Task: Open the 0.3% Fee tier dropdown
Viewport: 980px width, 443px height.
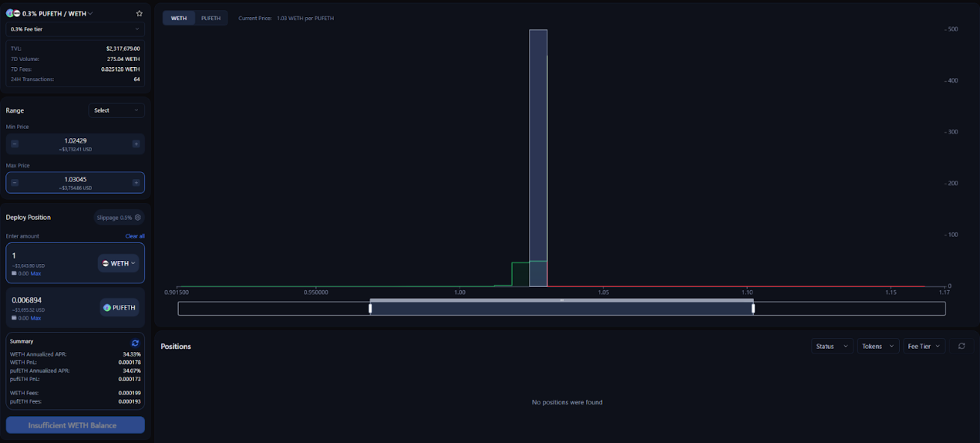Action: [75, 29]
